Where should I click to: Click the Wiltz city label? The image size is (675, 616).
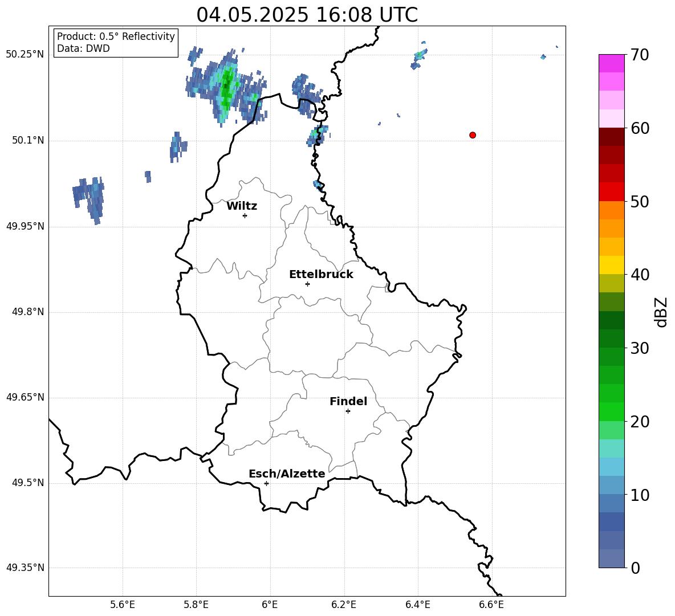[x=242, y=206]
